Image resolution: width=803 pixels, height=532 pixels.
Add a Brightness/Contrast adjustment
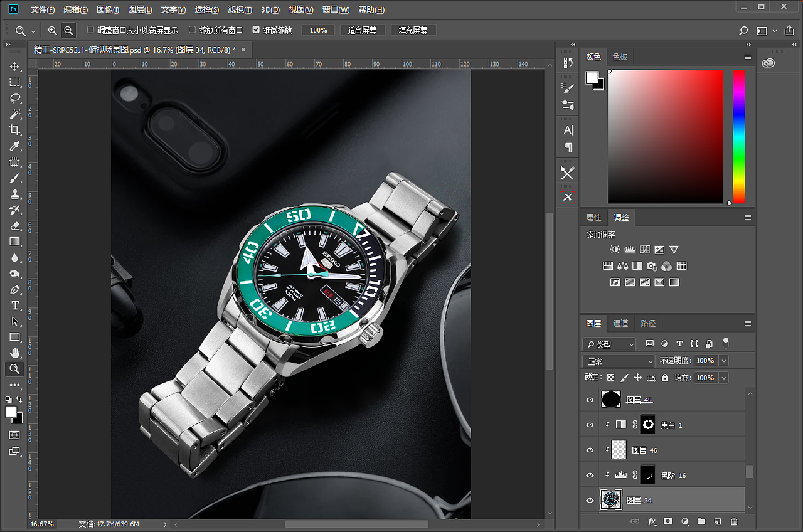click(x=615, y=250)
